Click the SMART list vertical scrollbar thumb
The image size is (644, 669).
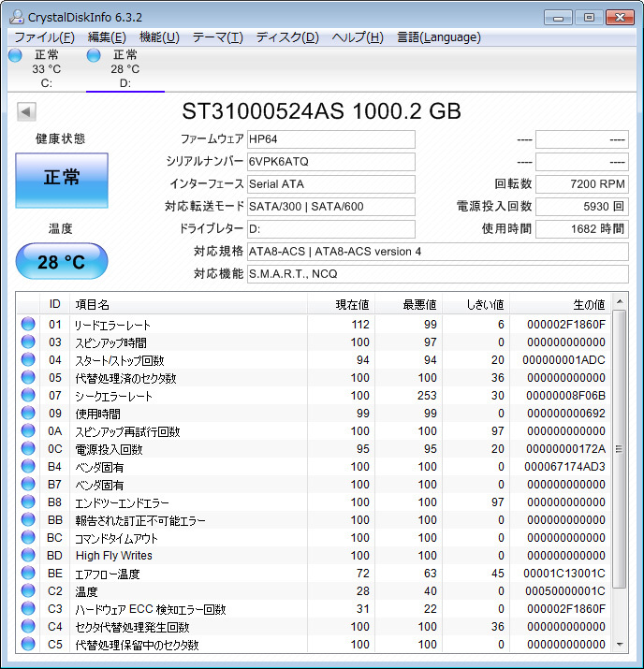(x=620, y=449)
